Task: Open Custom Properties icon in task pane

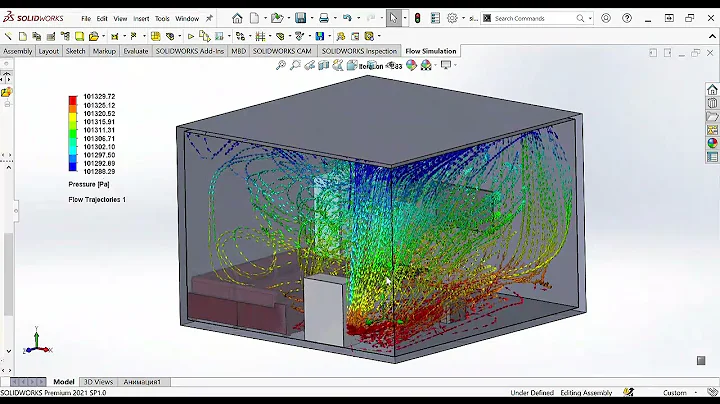Action: tap(712, 157)
